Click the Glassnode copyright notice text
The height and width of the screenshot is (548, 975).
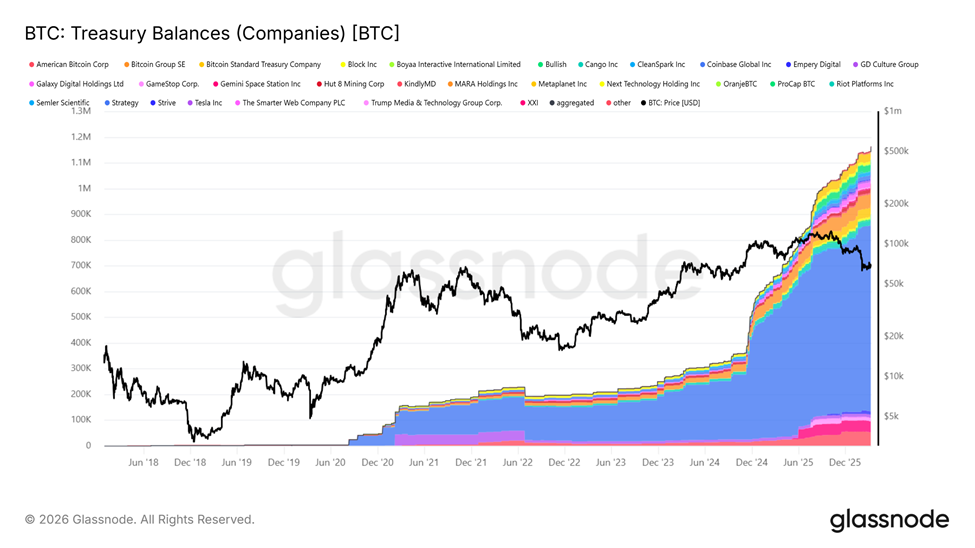140,520
